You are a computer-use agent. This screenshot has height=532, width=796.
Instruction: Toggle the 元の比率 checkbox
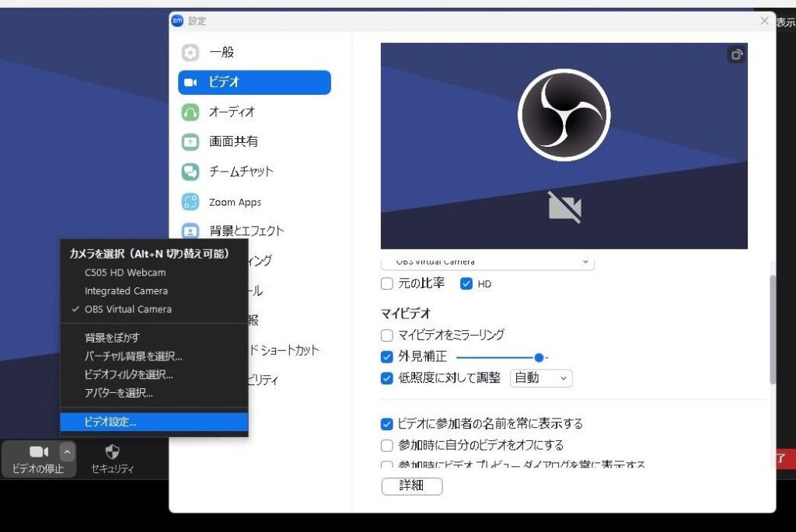point(387,283)
